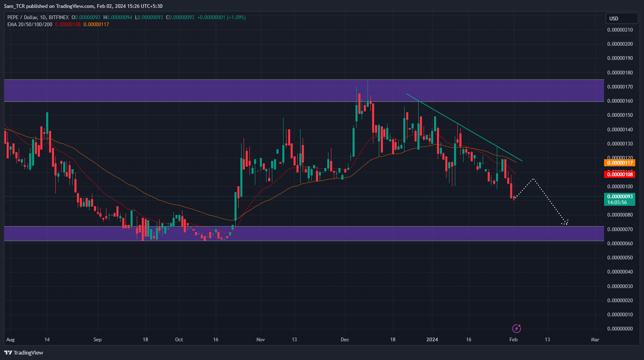Click the 0.00000060 price axis label
Image resolution: width=644 pixels, height=360 pixels.
[x=620, y=244]
